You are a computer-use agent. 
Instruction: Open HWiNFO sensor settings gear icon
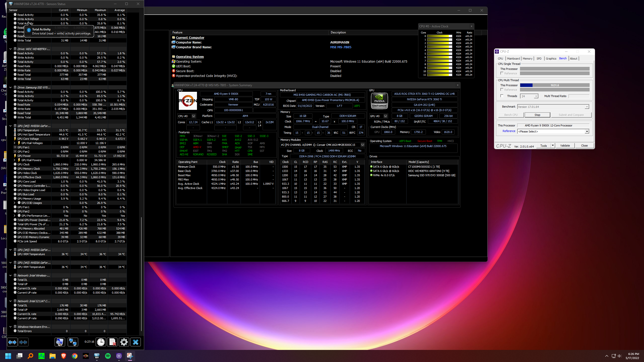124,342
